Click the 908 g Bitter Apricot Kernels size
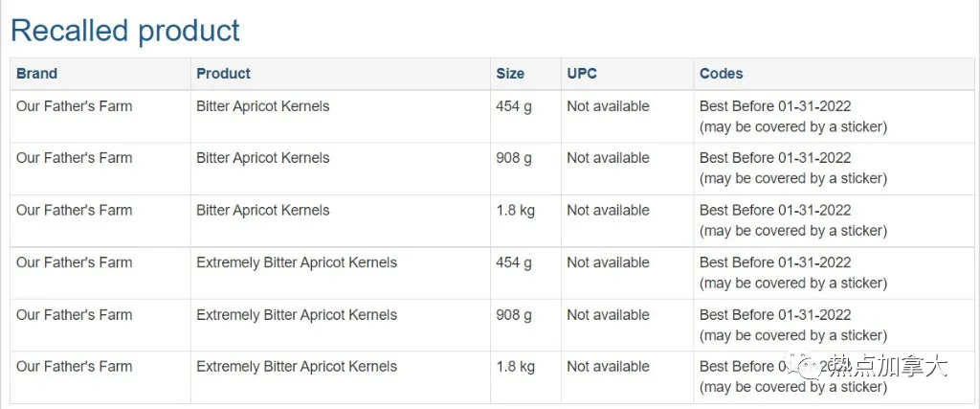 coord(514,158)
